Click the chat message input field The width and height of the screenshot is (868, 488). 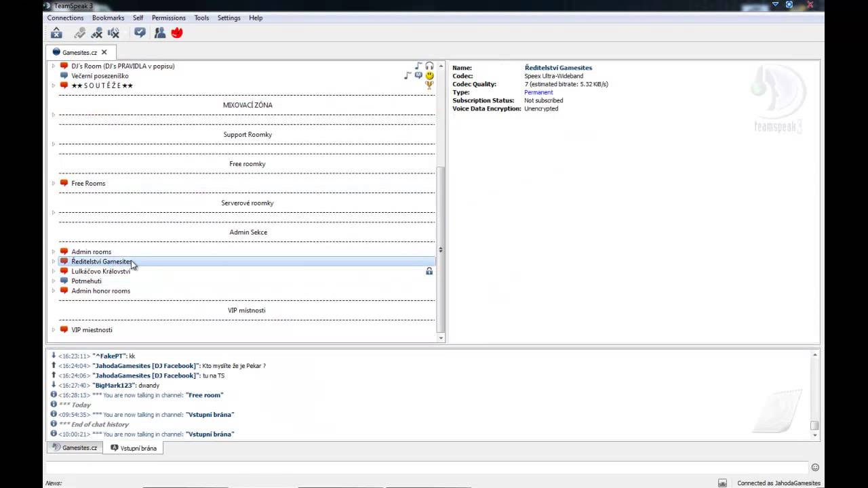(x=427, y=467)
